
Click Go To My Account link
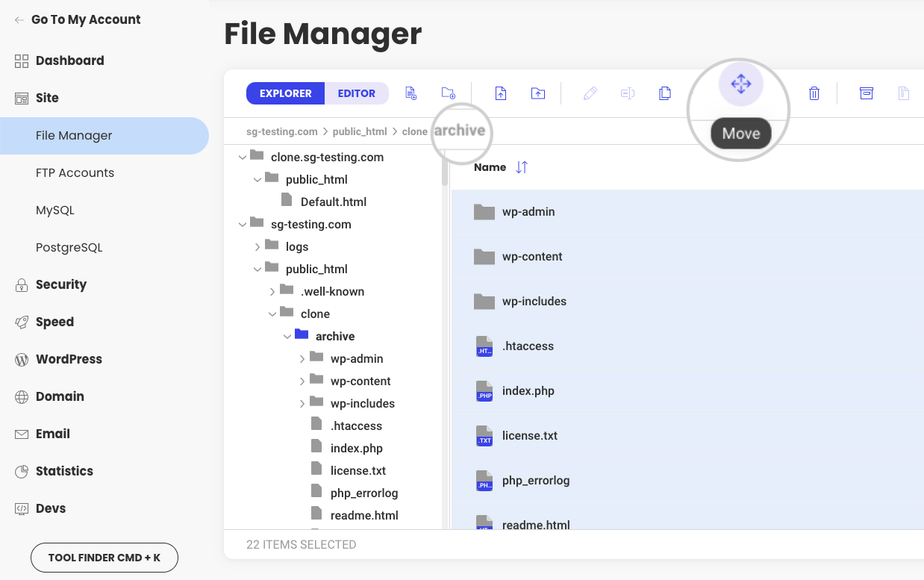tap(86, 20)
